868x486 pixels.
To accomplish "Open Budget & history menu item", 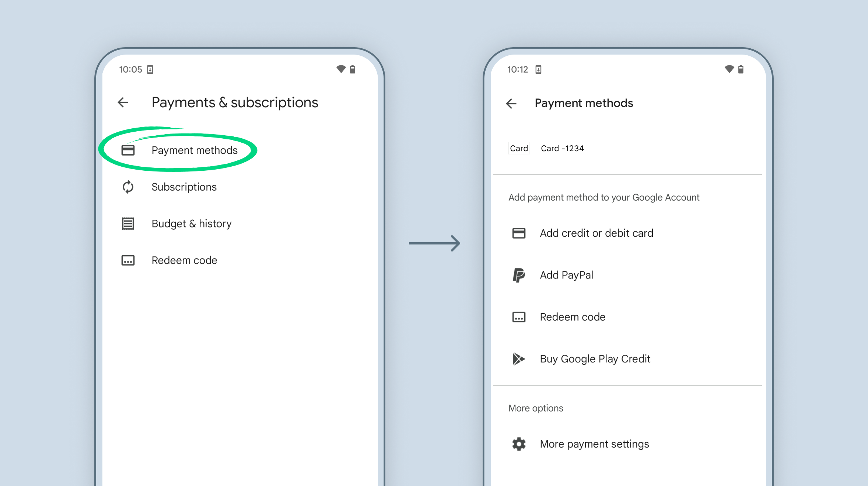I will pyautogui.click(x=191, y=223).
